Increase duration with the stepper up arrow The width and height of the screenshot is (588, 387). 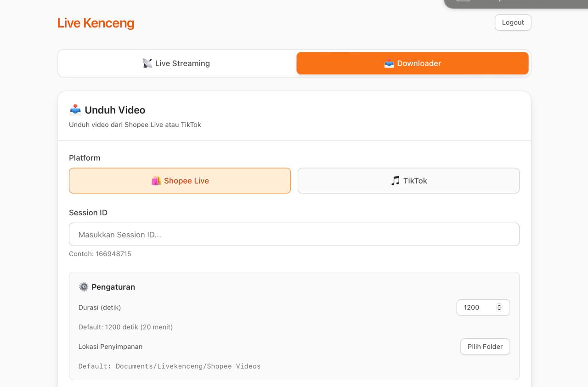[499, 305]
